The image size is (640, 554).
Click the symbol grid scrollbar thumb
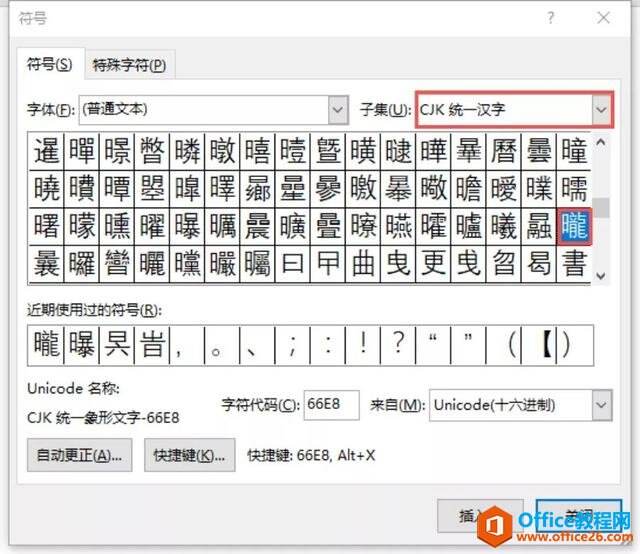600,208
